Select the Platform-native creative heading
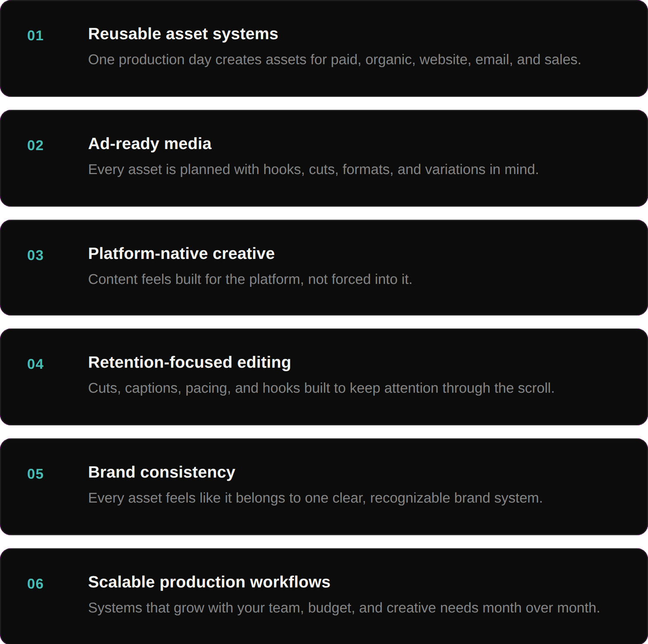Image resolution: width=648 pixels, height=644 pixels. pos(181,253)
